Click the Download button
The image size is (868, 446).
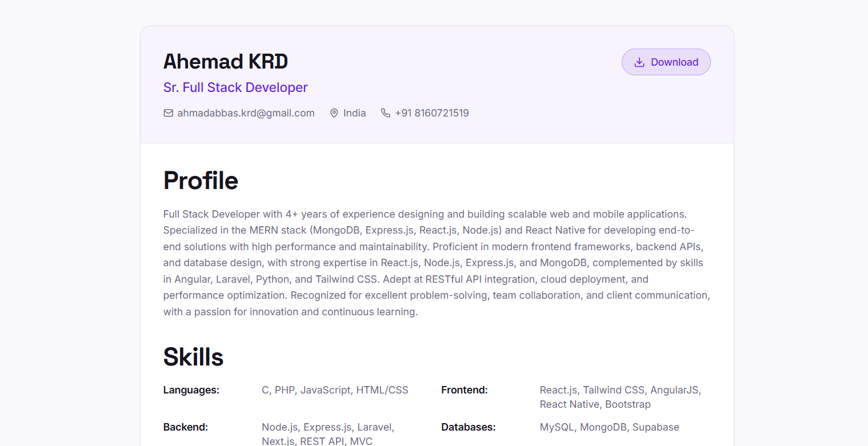tap(666, 62)
